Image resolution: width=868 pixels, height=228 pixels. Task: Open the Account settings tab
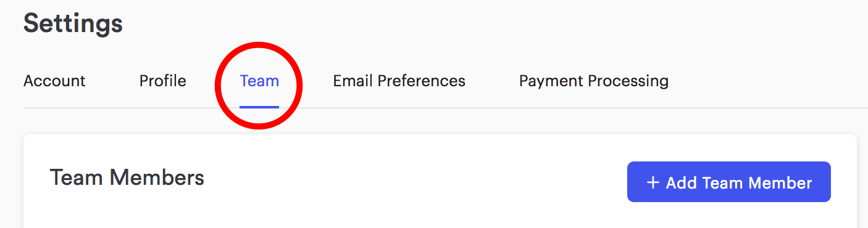[x=54, y=81]
